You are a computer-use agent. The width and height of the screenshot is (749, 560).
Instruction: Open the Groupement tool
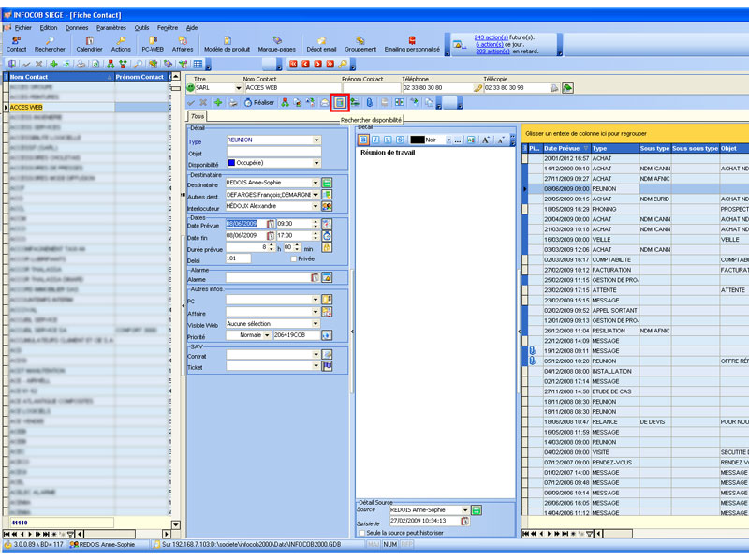[x=360, y=43]
